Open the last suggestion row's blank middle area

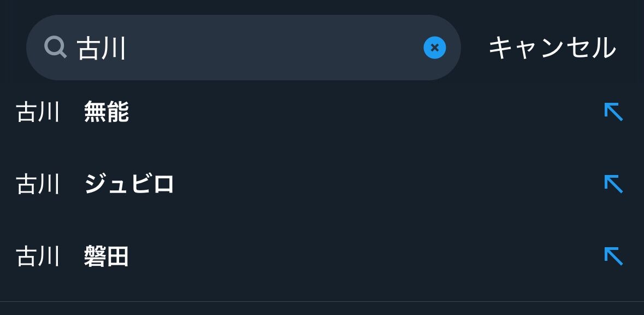[355, 256]
